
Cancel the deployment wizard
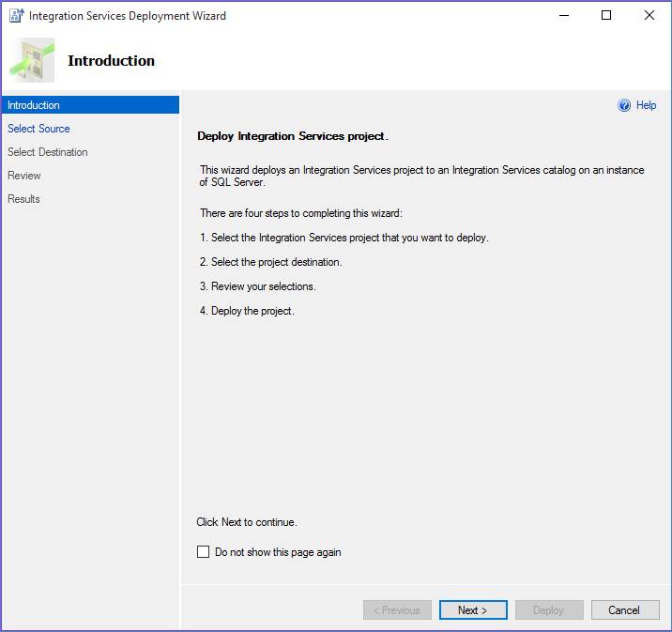[625, 609]
